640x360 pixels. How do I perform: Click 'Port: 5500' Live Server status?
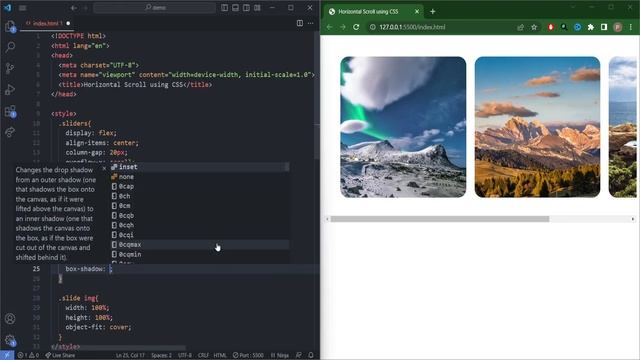248,356
